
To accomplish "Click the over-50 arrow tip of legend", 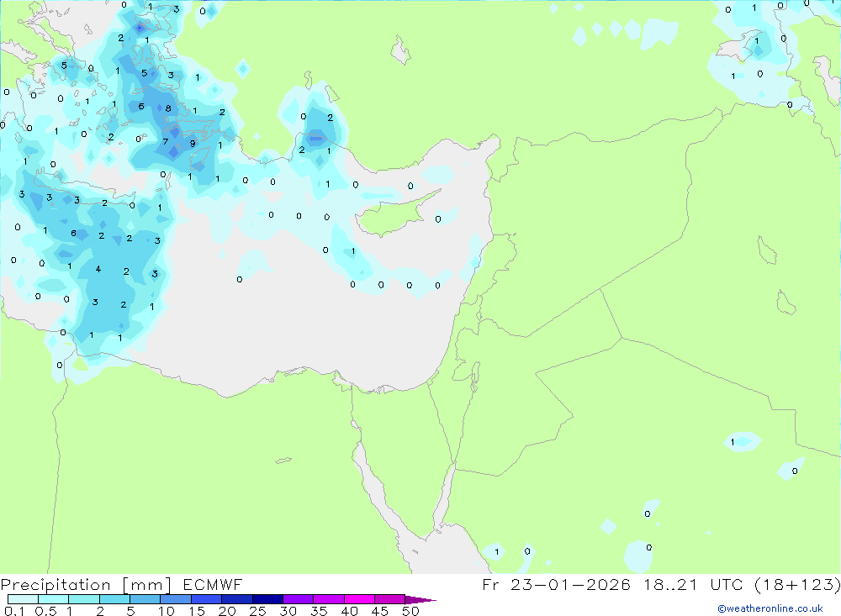I will (421, 600).
